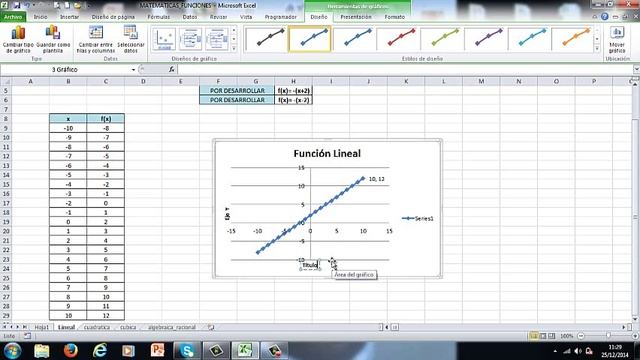
Task: Click the insert function fx button
Action: 172,69
